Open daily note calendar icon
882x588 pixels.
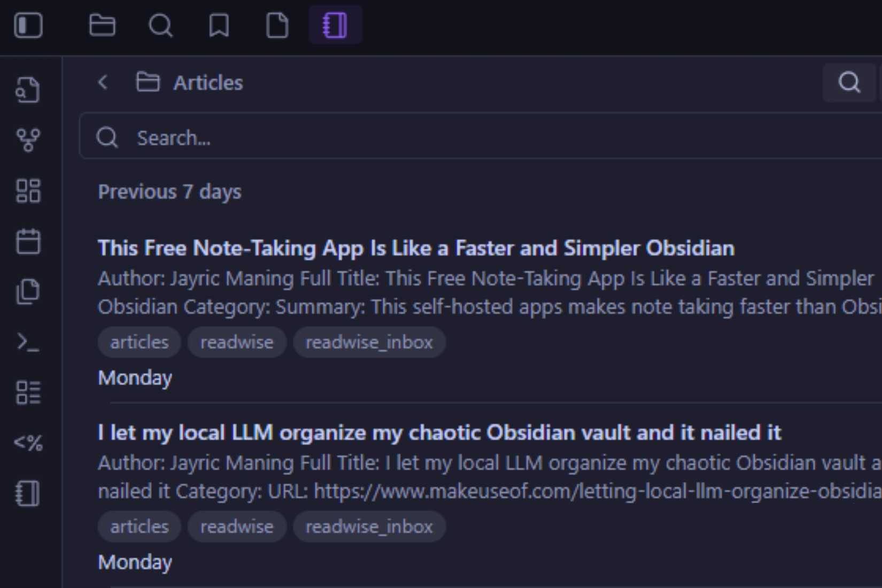pyautogui.click(x=28, y=241)
